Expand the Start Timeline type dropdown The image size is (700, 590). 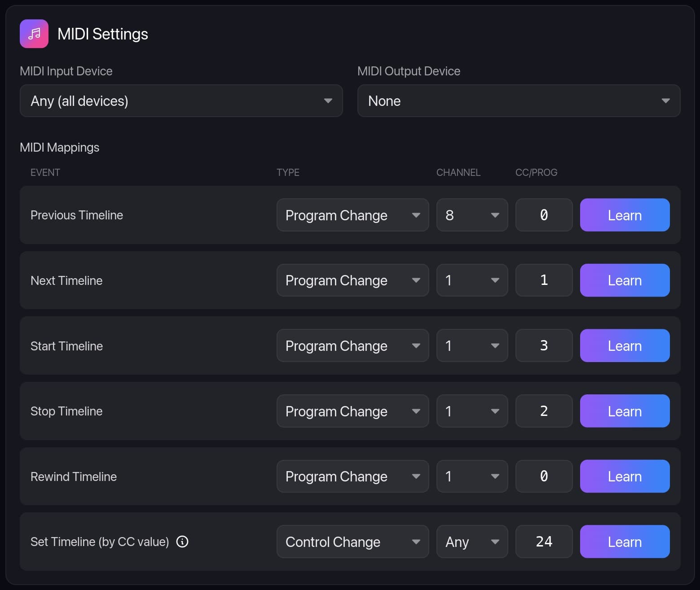click(x=353, y=346)
